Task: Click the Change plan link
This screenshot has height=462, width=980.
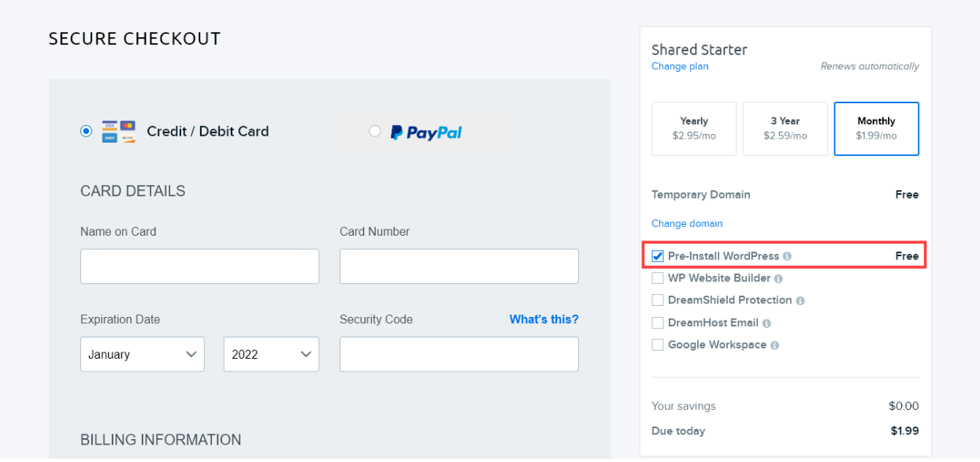Action: click(679, 66)
